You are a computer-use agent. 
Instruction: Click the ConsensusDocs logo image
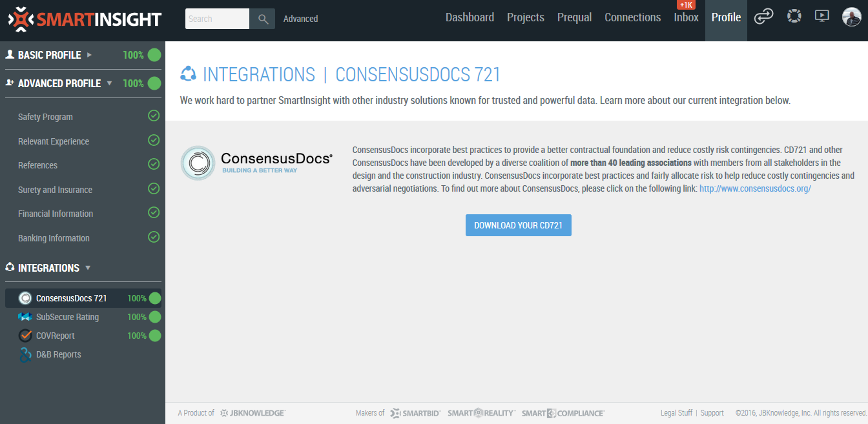(x=256, y=163)
